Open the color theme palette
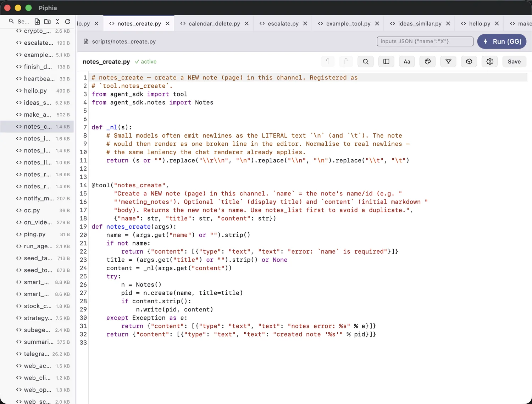The image size is (532, 404). 428,61
